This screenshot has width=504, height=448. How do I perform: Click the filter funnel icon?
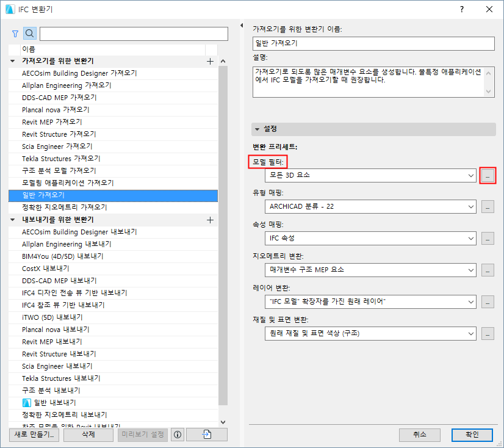coord(15,34)
